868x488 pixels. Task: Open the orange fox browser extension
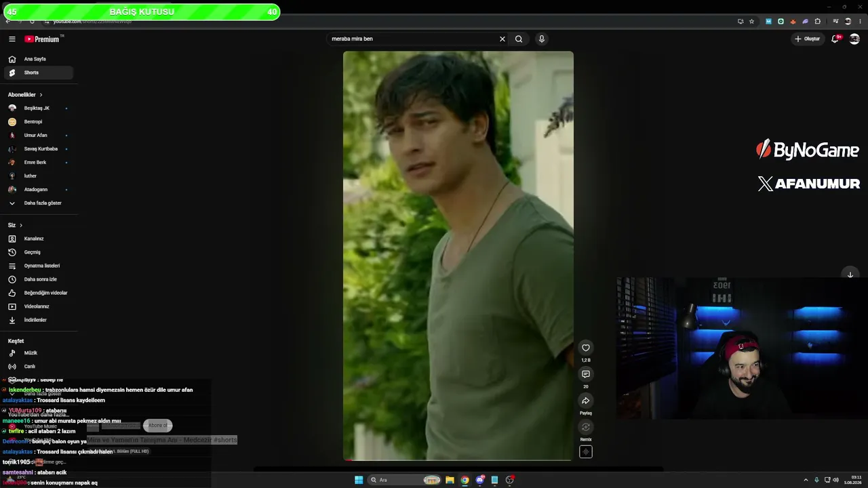[793, 22]
